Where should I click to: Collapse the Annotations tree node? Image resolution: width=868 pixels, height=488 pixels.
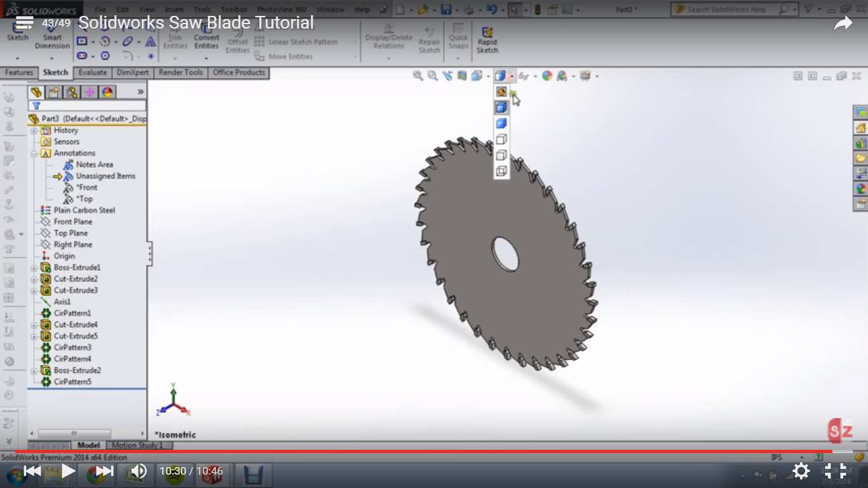tap(34, 153)
